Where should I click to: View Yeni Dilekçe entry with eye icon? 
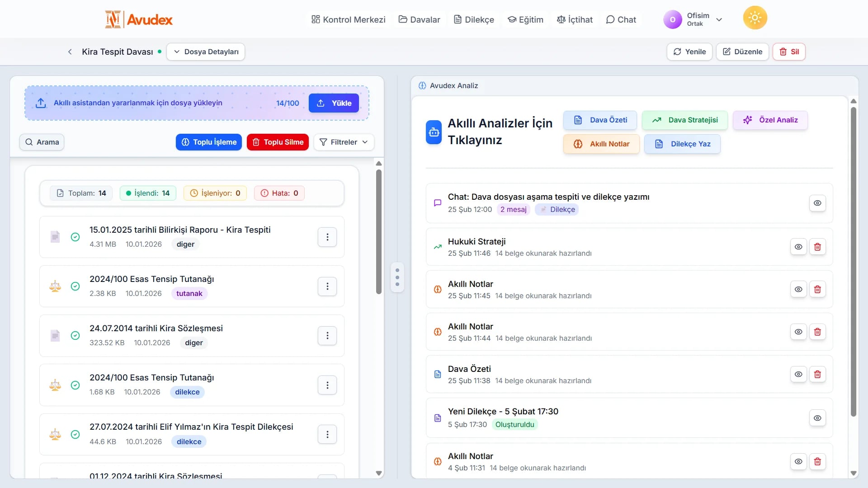click(x=817, y=418)
